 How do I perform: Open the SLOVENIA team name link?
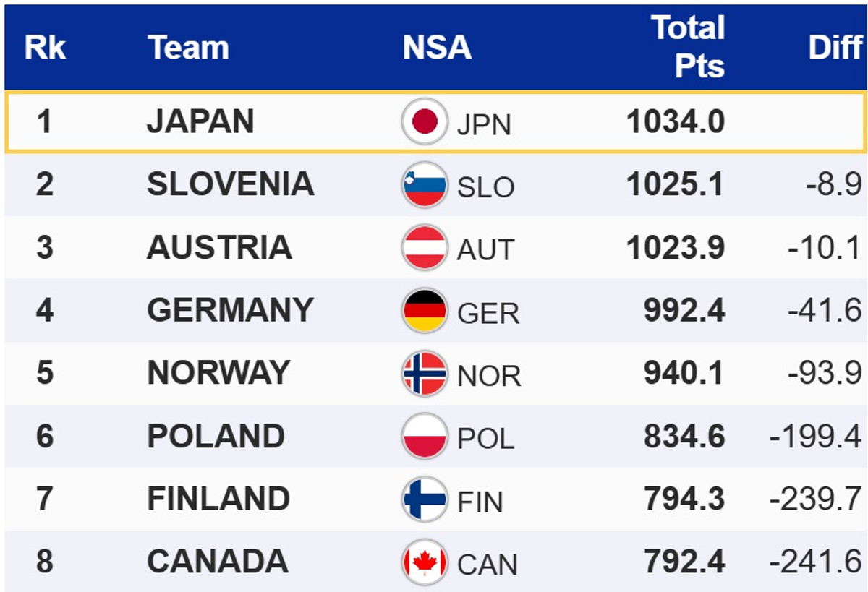point(230,184)
